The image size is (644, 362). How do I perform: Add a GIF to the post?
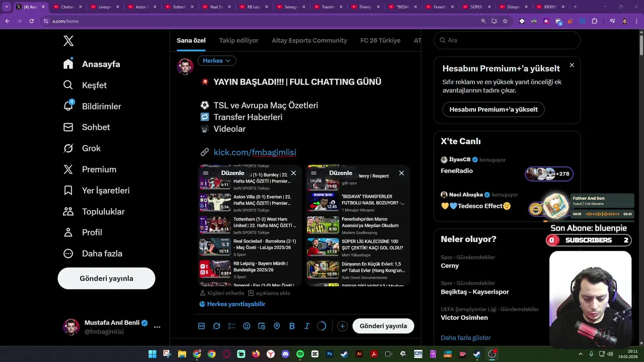(201, 326)
